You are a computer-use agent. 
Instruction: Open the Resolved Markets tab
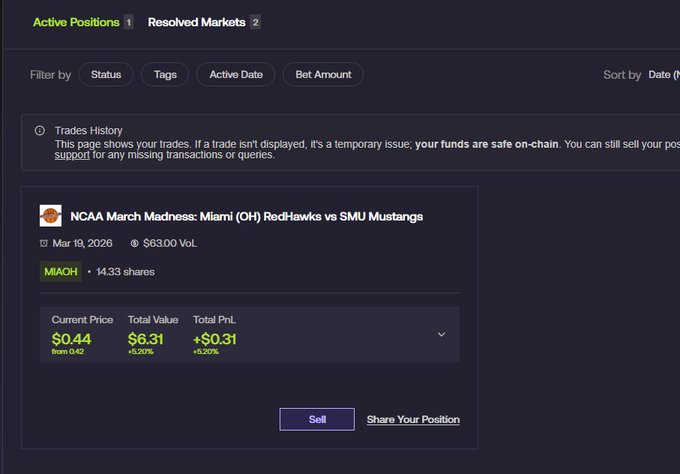pyautogui.click(x=196, y=22)
